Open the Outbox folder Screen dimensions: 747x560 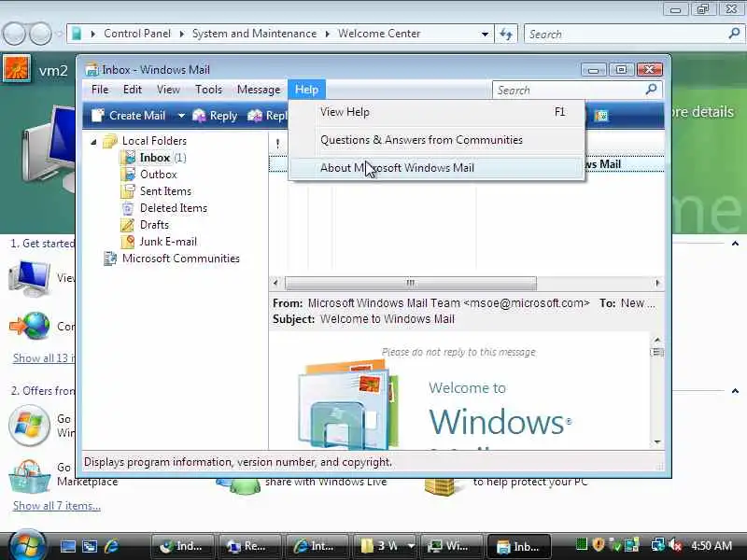(158, 175)
